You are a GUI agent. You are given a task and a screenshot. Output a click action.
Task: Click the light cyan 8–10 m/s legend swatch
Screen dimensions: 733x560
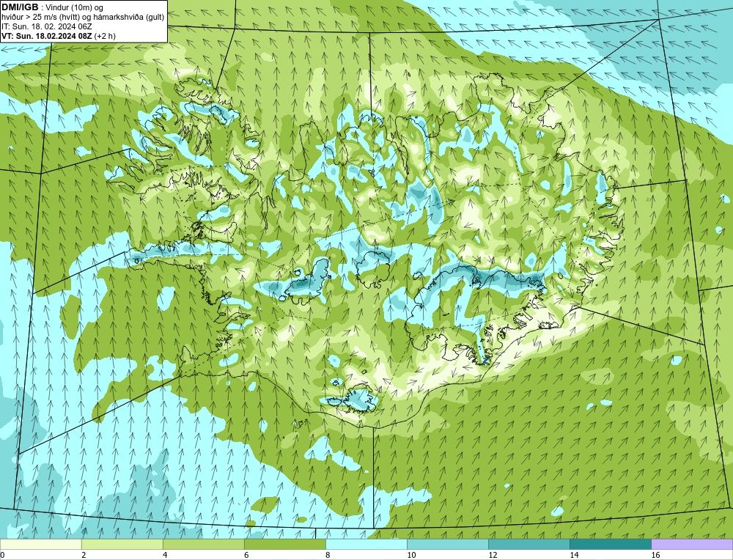click(366, 544)
